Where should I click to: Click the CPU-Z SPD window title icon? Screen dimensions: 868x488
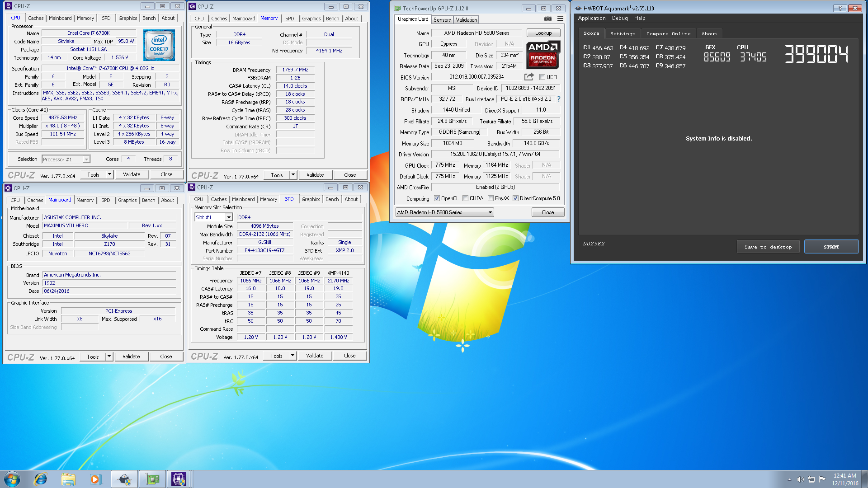[192, 187]
